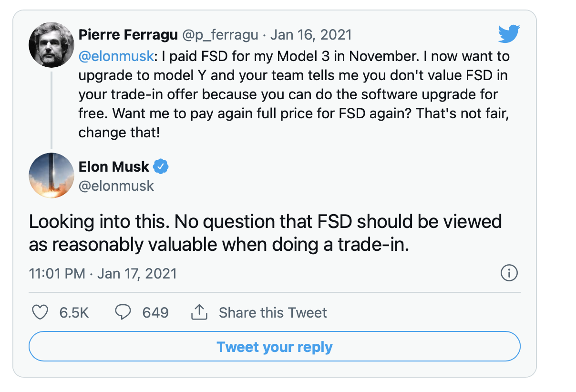Click the 6.5K likes count
576x392 pixels.
74,313
